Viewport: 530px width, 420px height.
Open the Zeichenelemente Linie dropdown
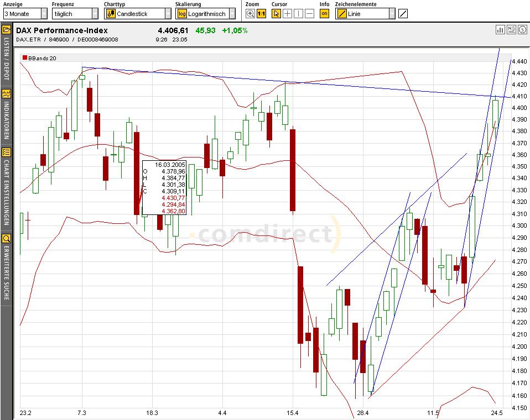tap(365, 14)
